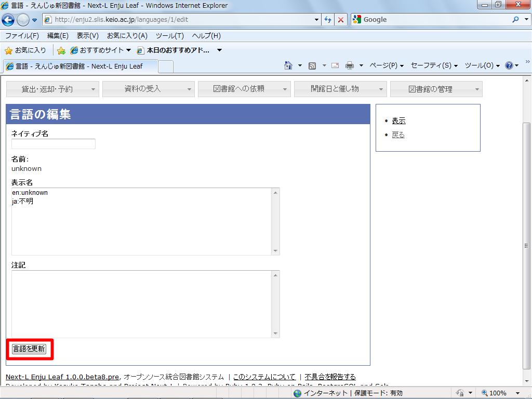Click the Print icon
The image size is (532, 399).
(x=350, y=65)
